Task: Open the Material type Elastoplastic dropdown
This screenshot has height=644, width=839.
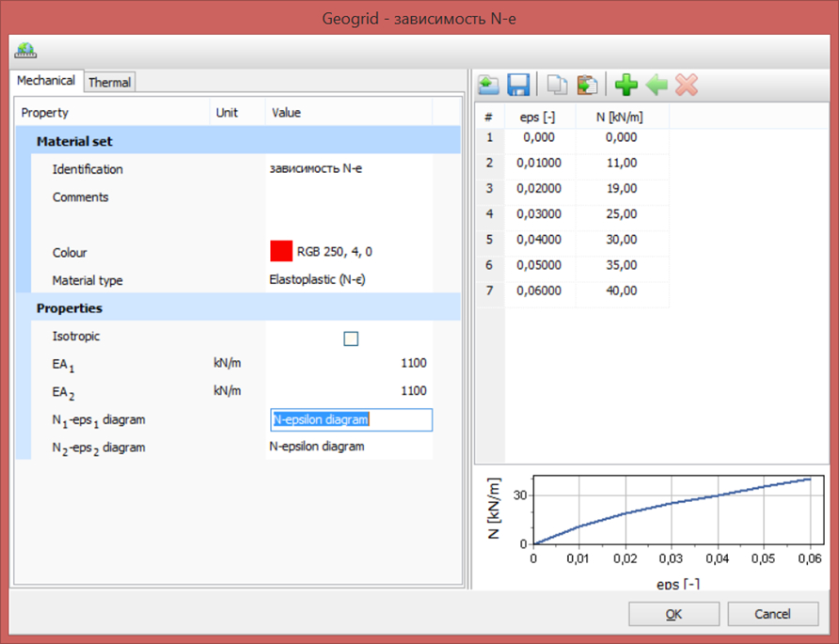Action: pos(348,280)
